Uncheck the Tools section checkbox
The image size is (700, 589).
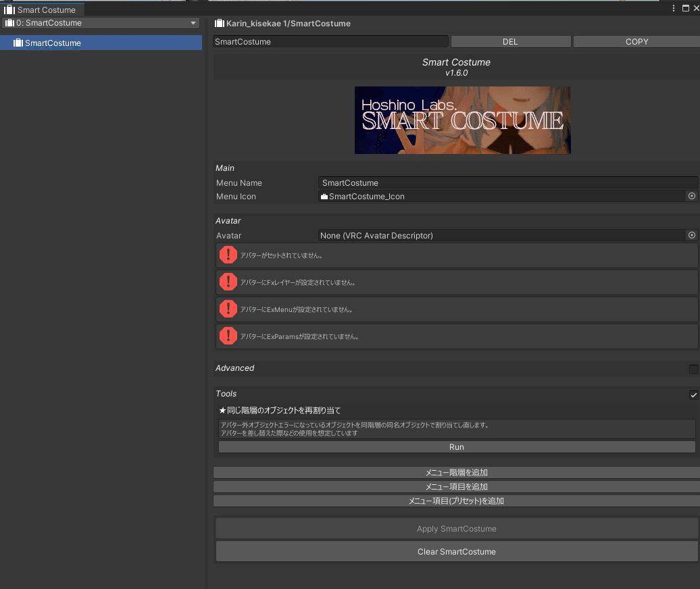pyautogui.click(x=693, y=395)
